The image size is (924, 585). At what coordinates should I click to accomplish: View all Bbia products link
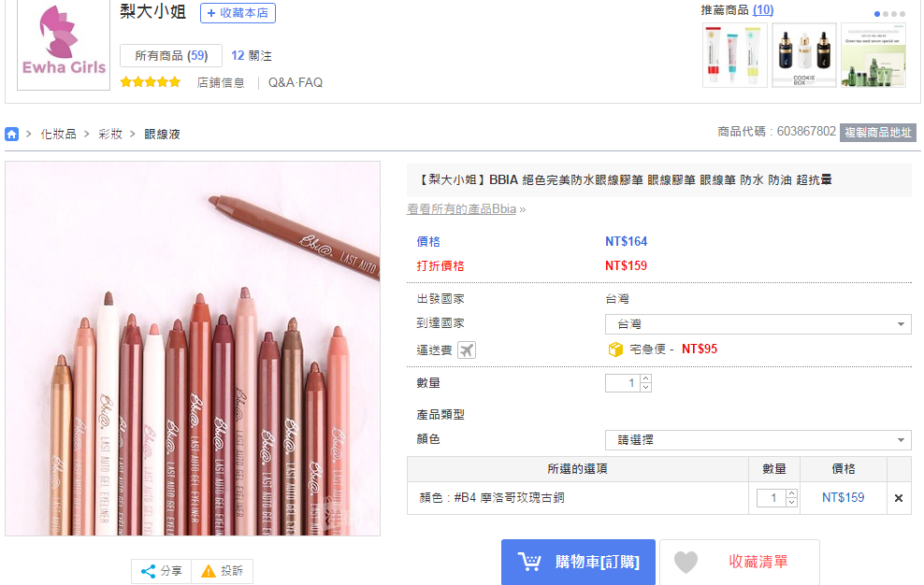coord(461,209)
